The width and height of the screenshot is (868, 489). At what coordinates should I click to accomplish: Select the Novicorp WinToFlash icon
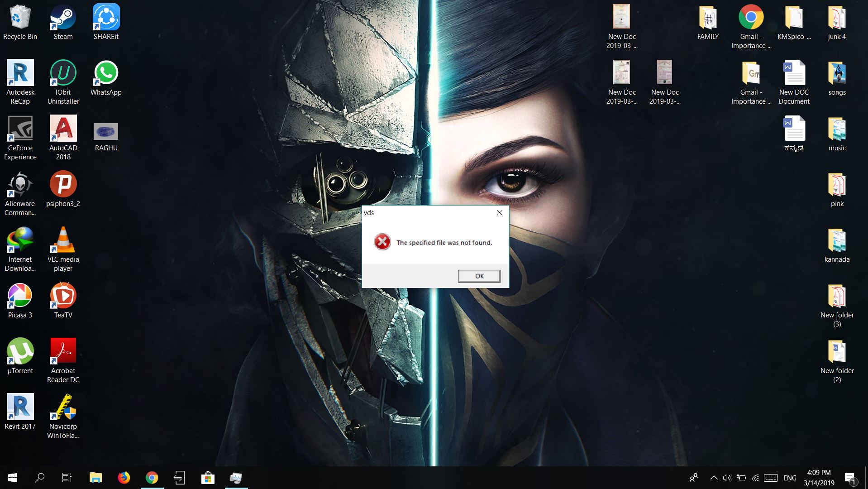[63, 417]
